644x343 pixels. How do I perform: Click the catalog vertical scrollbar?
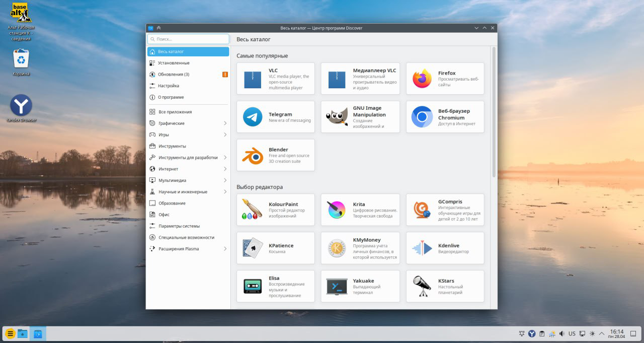coord(494,112)
